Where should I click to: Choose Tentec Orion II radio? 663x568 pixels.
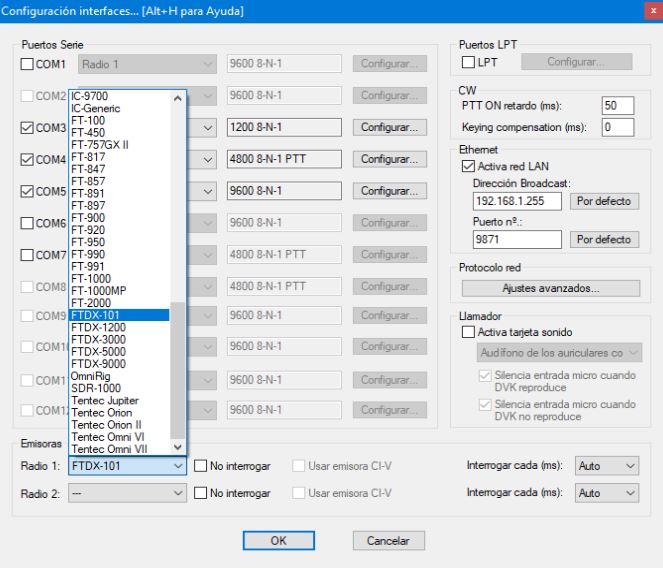click(120, 425)
